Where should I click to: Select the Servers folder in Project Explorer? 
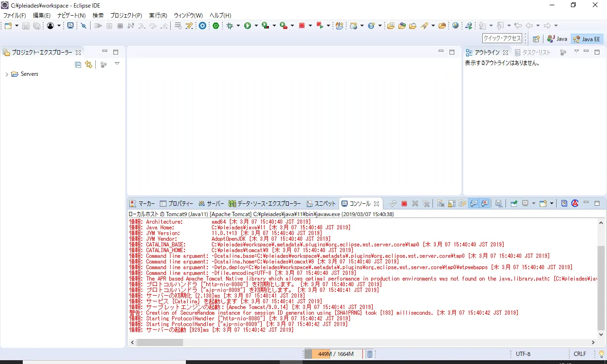pyautogui.click(x=25, y=74)
